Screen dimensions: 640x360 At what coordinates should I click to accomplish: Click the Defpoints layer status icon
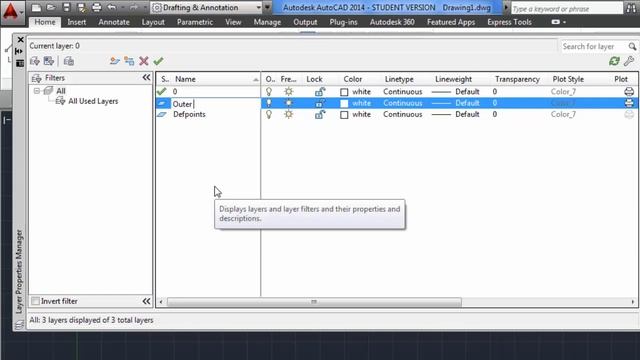[162, 115]
